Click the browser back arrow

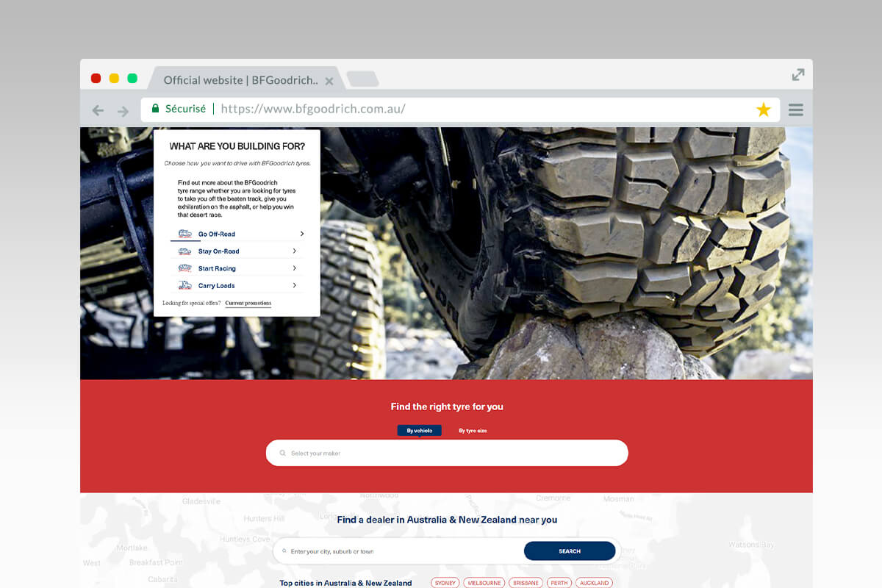click(x=98, y=110)
